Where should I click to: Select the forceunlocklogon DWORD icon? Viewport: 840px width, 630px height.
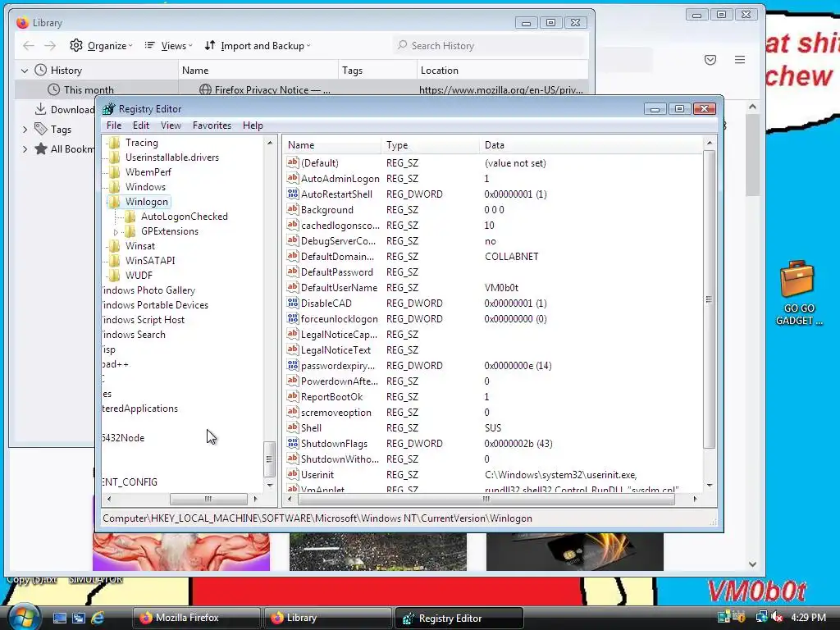pos(293,318)
